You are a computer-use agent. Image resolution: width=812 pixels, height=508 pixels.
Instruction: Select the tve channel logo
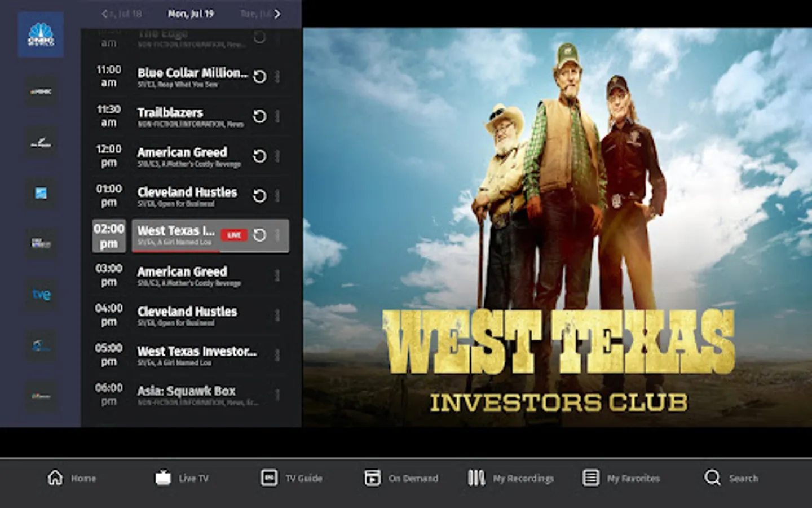click(x=41, y=294)
